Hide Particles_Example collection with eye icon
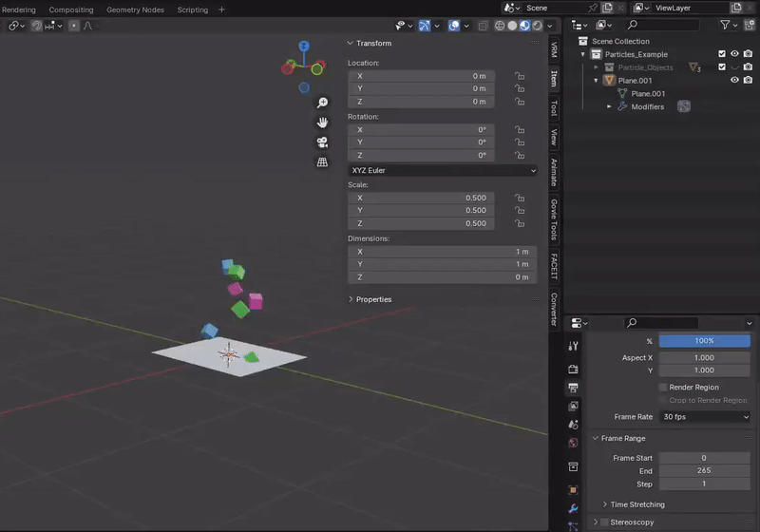The height and width of the screenshot is (532, 760). click(734, 54)
